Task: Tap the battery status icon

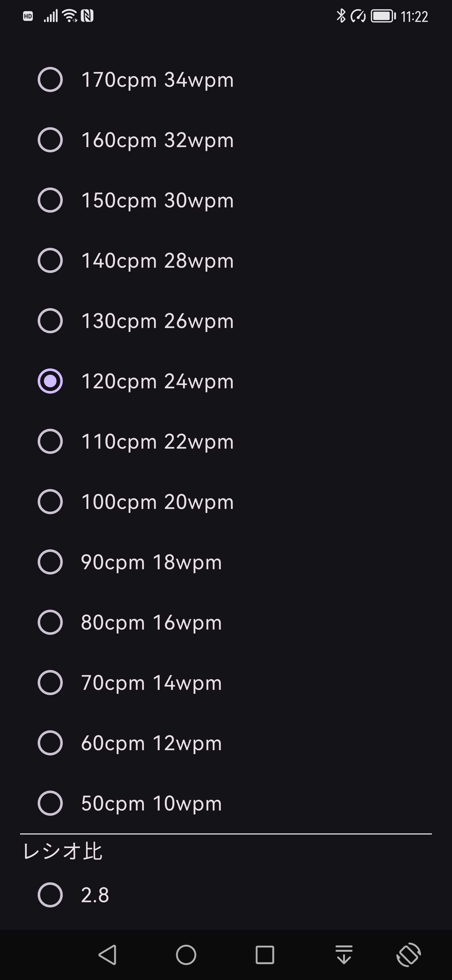Action: pos(383,16)
